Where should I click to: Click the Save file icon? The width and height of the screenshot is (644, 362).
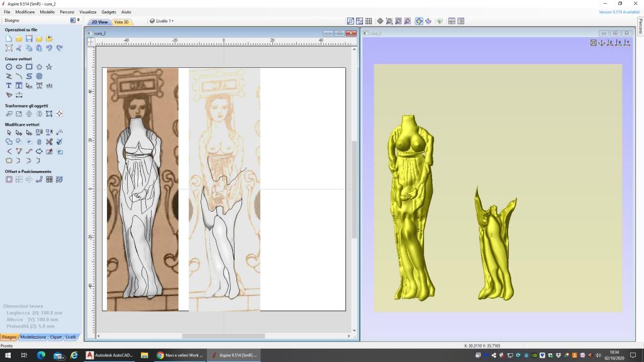[29, 39]
